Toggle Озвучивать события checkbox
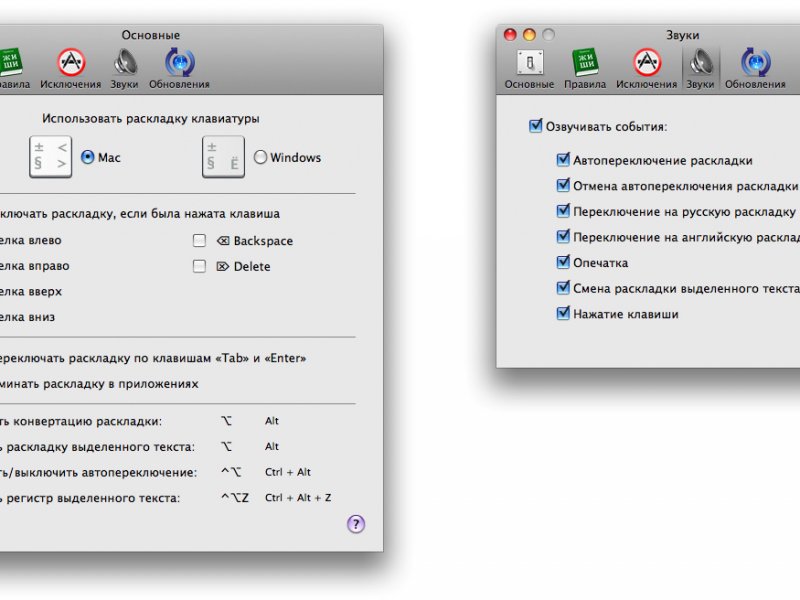 point(536,126)
